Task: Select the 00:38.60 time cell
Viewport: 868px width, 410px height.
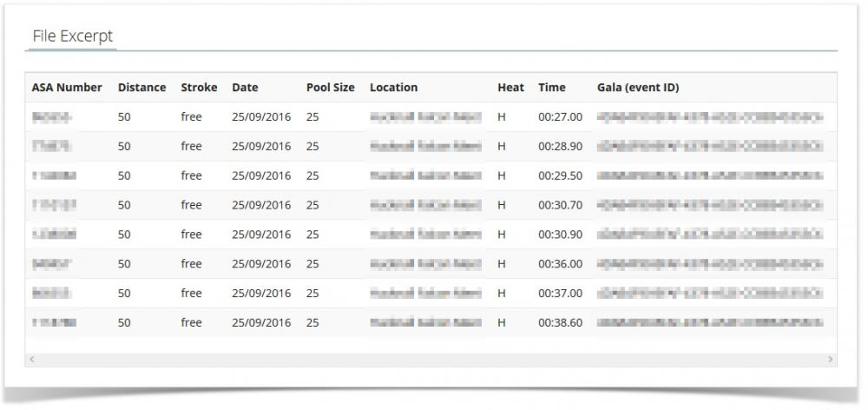Action: 560,322
